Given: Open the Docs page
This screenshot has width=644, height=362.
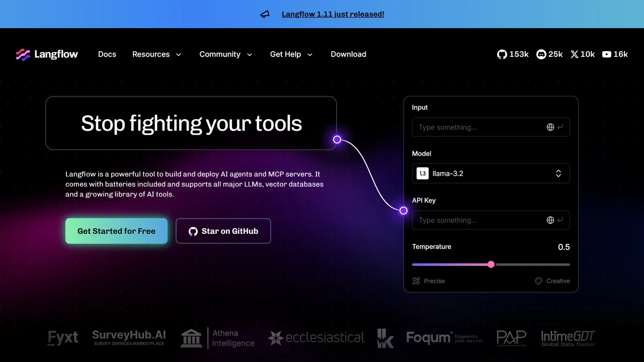Looking at the screenshot, I should click(x=107, y=54).
